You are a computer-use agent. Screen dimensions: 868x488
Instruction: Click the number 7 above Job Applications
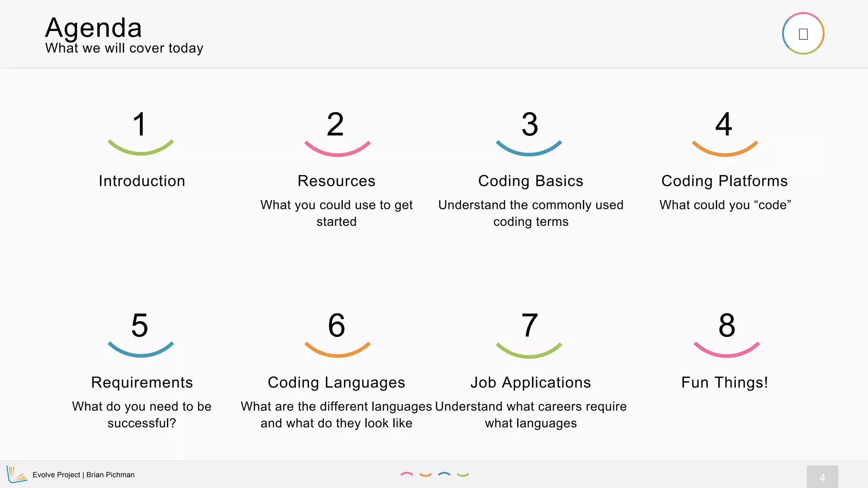click(530, 325)
